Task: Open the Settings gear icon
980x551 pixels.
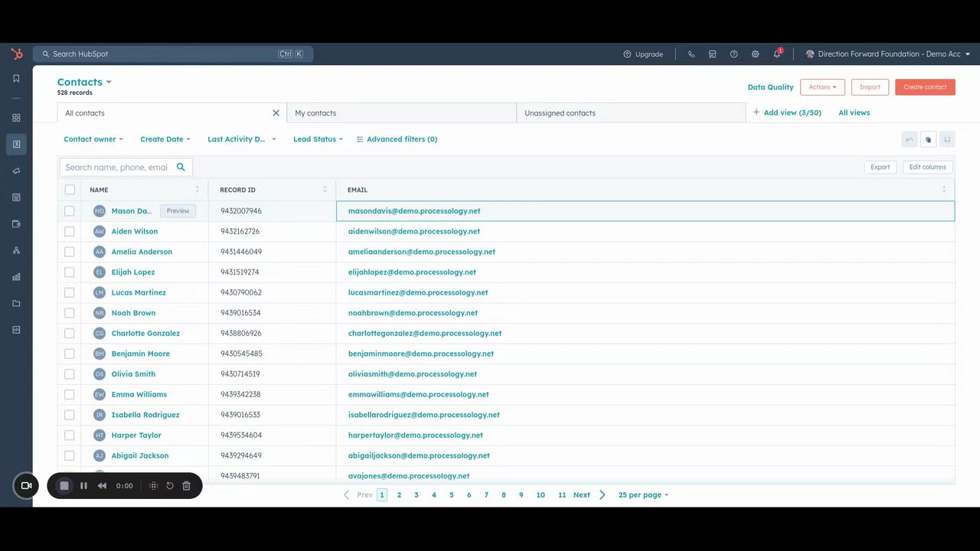Action: coord(755,54)
